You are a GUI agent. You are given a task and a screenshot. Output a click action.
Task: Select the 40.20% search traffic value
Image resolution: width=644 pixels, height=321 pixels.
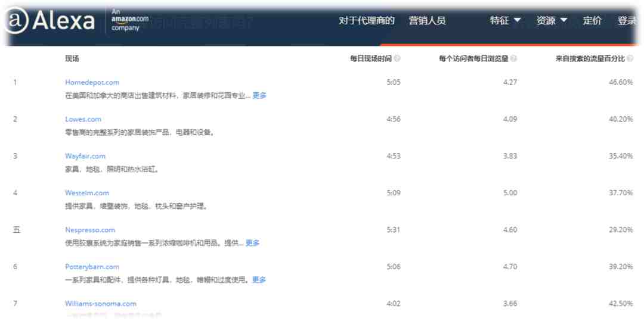(621, 119)
